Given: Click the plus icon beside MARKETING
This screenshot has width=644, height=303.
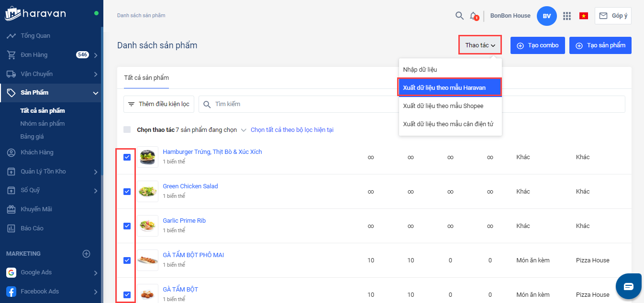Looking at the screenshot, I should tap(86, 254).
